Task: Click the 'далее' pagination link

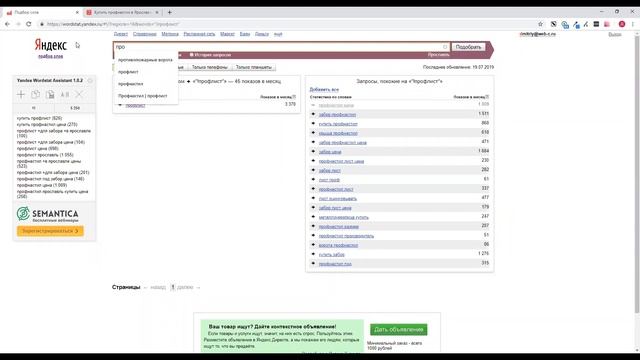Action: click(185, 287)
